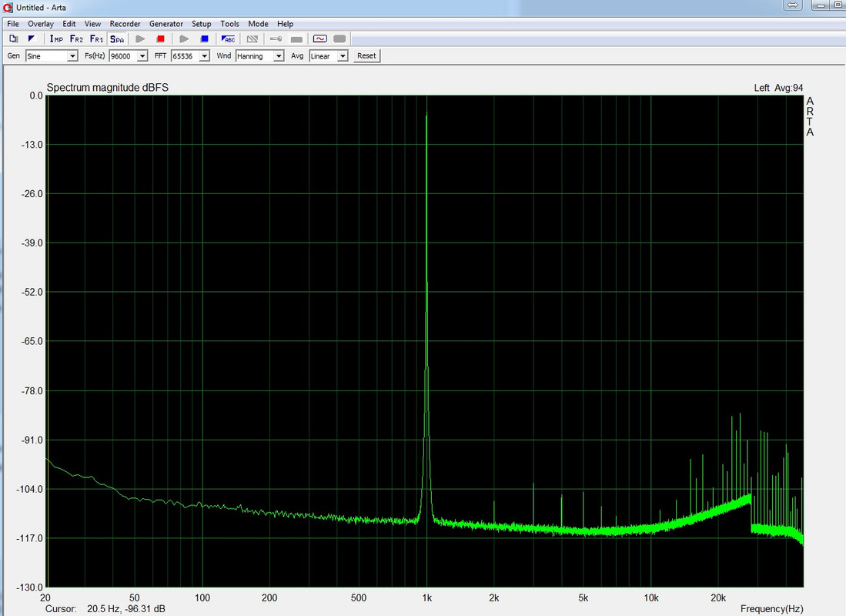Switch to IMP impulse response mode

pyautogui.click(x=56, y=38)
